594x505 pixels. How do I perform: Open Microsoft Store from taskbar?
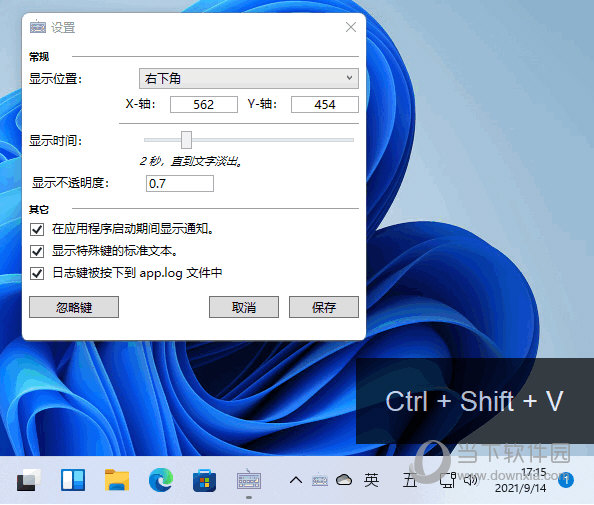(205, 480)
